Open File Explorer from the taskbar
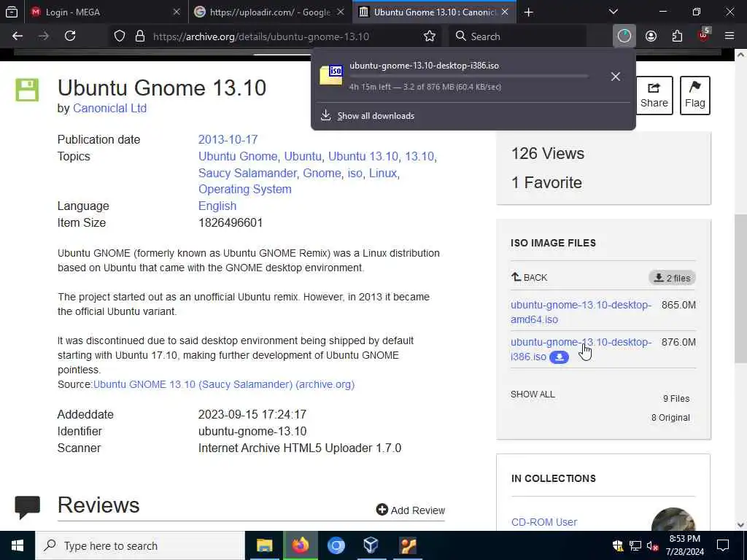This screenshot has height=560, width=747. pos(264,545)
